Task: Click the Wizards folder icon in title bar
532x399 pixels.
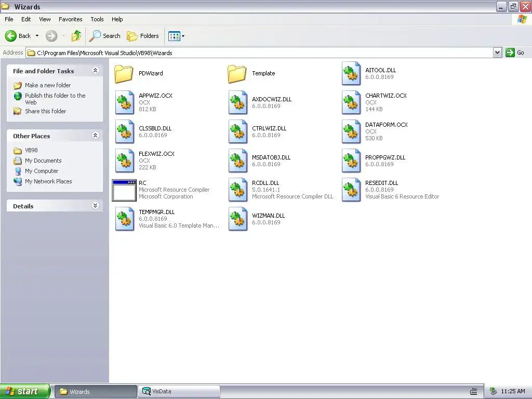Action: coord(5,6)
